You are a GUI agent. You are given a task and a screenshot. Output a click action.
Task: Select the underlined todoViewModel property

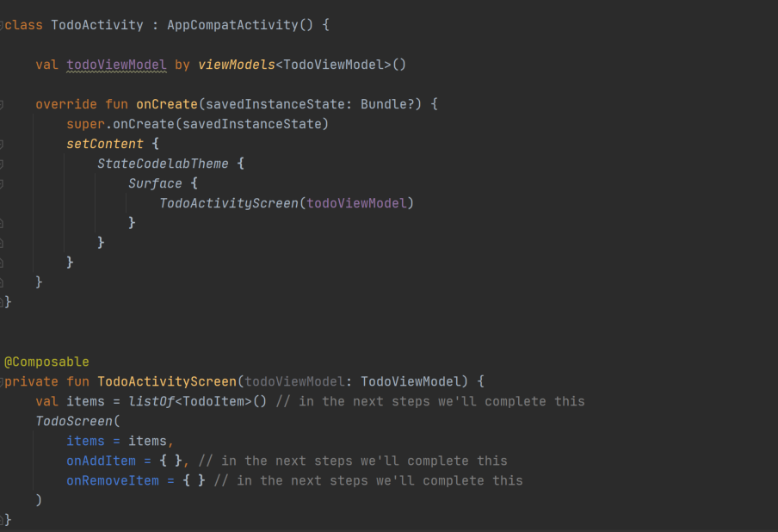point(116,65)
